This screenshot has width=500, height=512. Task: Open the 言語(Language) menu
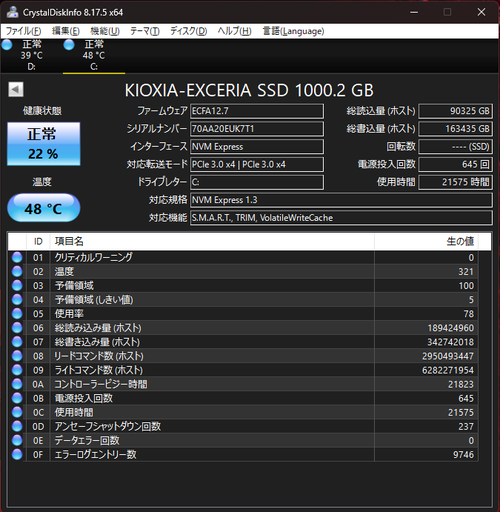click(293, 31)
